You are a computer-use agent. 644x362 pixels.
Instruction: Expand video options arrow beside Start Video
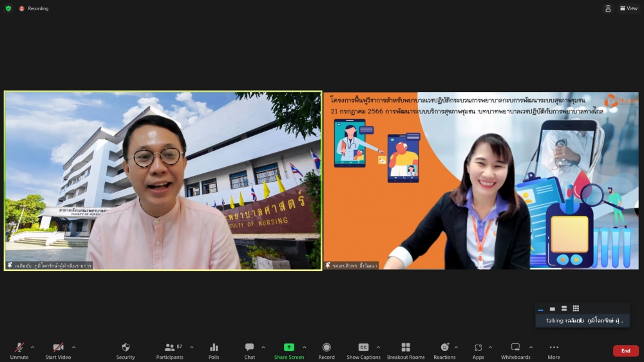pyautogui.click(x=73, y=347)
